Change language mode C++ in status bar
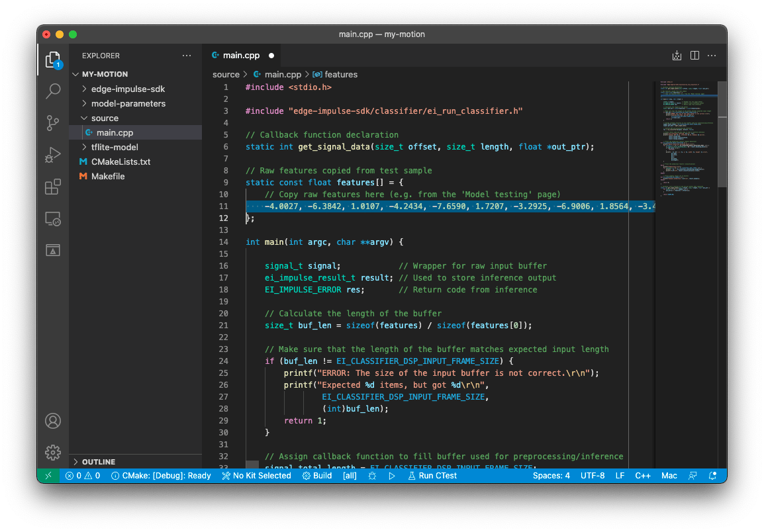Screen dimensions: 764x532 (x=643, y=476)
